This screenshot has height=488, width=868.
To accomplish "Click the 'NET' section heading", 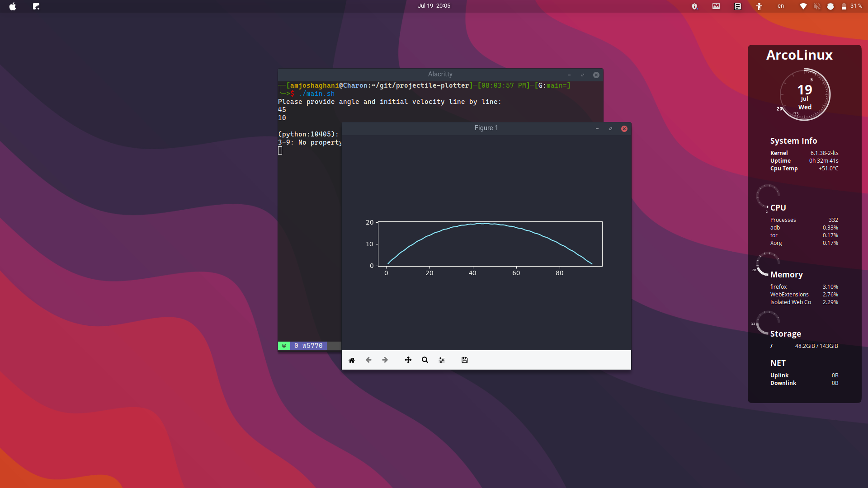I will click(778, 363).
